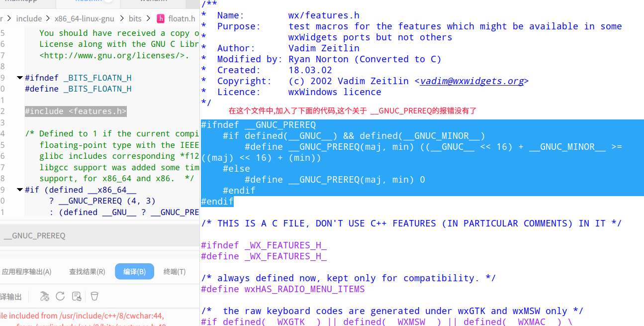Image resolution: width=644 pixels, height=326 pixels.
Task: Click the clean output brush icon
Action: point(77,297)
